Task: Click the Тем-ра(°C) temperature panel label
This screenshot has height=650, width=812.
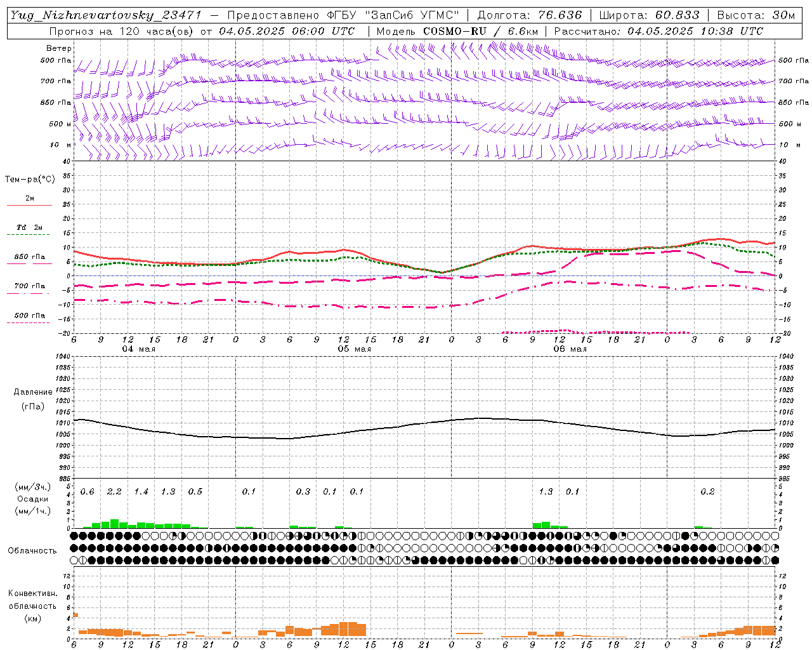Action: 30,180
